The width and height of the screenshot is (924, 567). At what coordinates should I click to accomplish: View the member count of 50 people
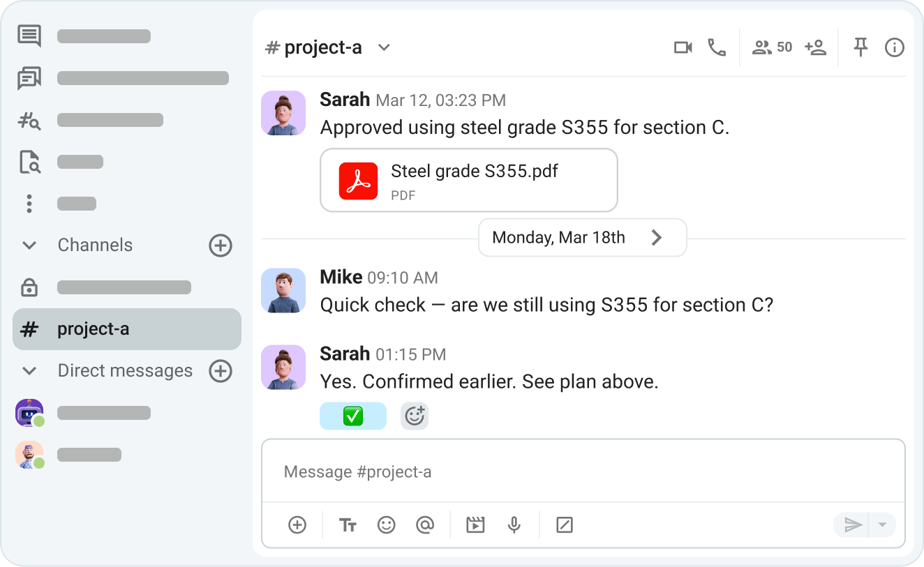point(771,47)
